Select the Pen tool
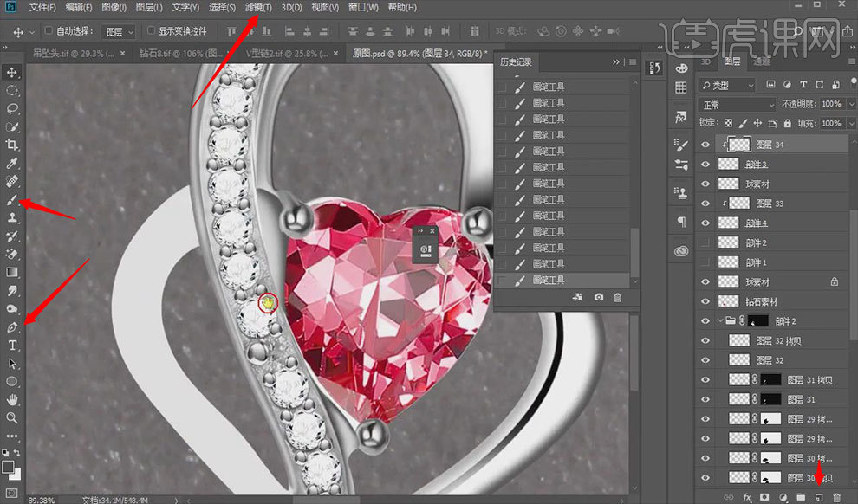The width and height of the screenshot is (858, 504). pos(12,327)
